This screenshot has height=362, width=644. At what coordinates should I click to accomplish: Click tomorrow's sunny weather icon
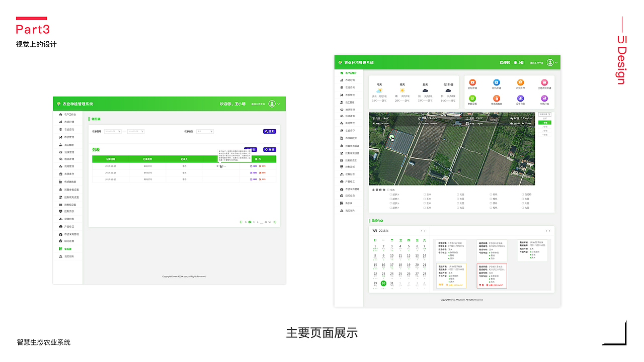pos(402,90)
